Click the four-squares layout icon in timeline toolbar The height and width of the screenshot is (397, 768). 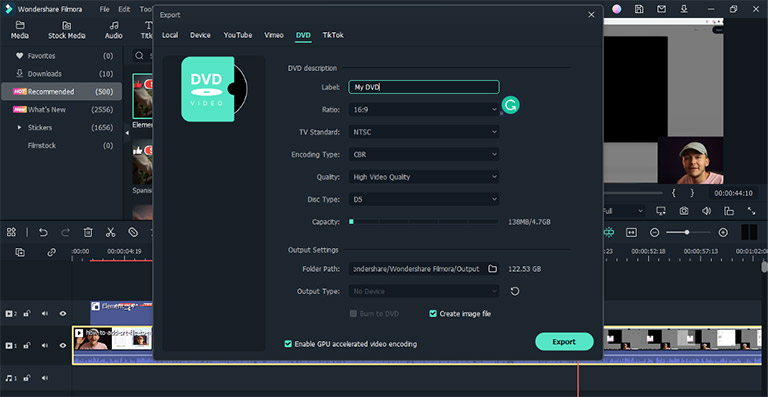pos(11,233)
